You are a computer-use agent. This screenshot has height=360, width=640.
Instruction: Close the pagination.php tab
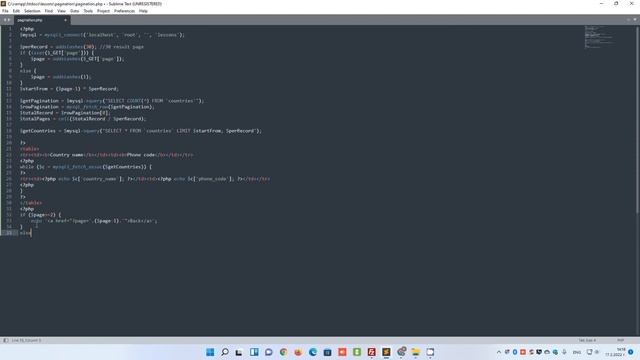65,20
